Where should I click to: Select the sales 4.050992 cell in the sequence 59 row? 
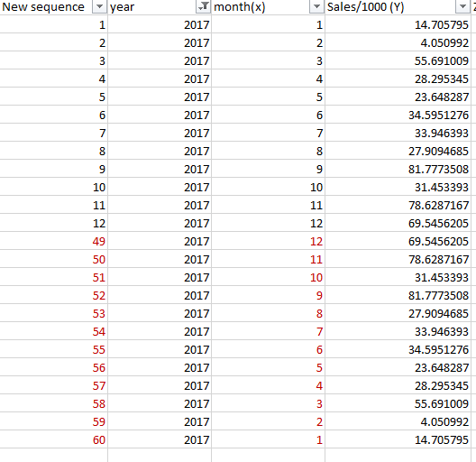pyautogui.click(x=398, y=421)
